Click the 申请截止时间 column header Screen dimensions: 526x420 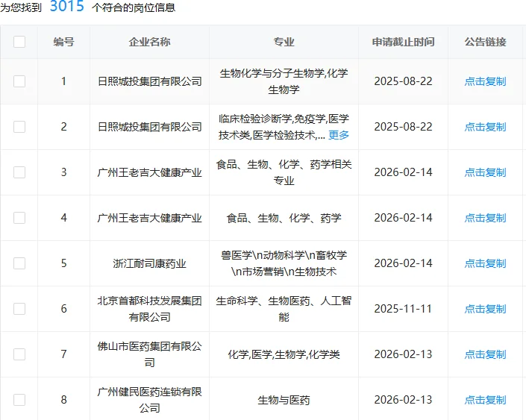[403, 42]
